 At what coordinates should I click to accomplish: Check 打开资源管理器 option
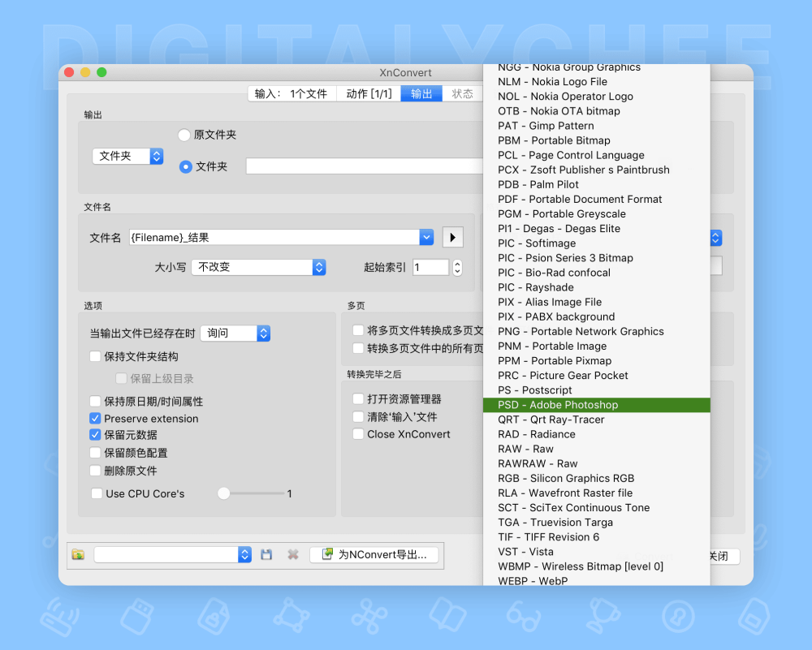point(358,398)
